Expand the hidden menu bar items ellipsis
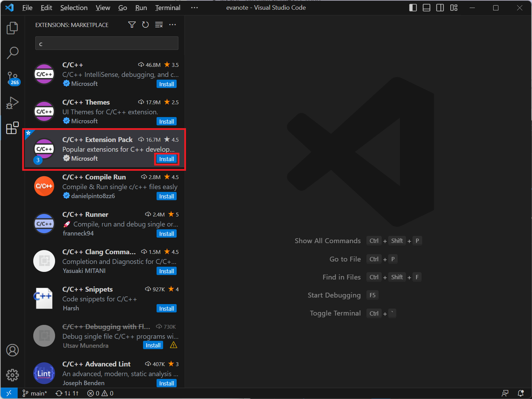 (x=194, y=8)
